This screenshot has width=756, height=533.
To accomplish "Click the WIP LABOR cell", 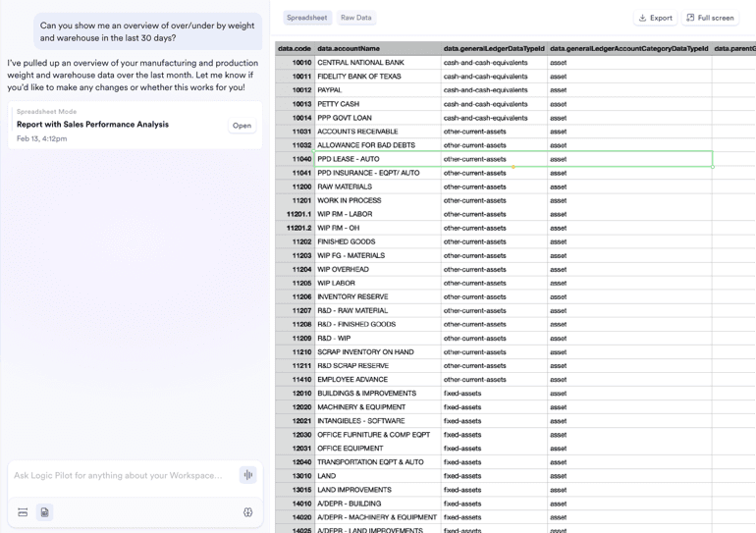I will 378,283.
